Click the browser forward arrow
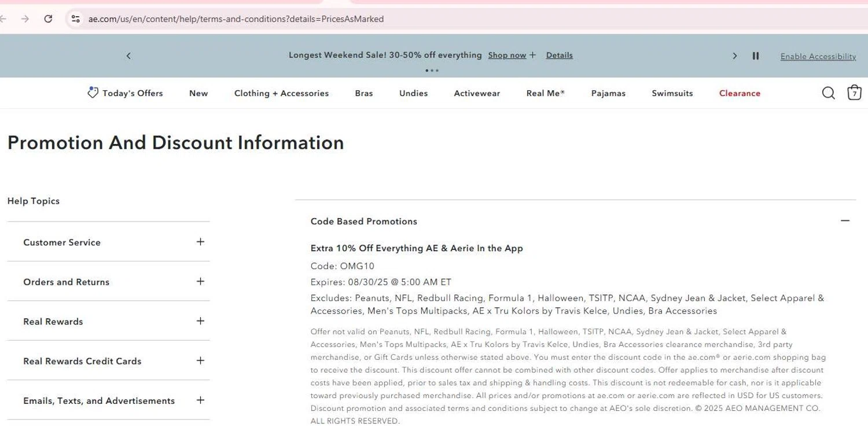The width and height of the screenshot is (868, 431). click(x=25, y=19)
